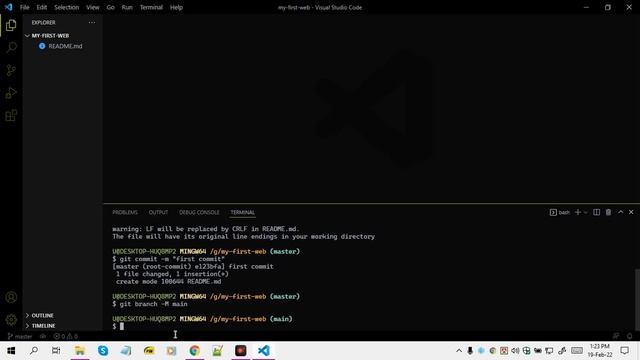Open notifications bell in status bar
The height and width of the screenshot is (360, 640).
click(629, 336)
